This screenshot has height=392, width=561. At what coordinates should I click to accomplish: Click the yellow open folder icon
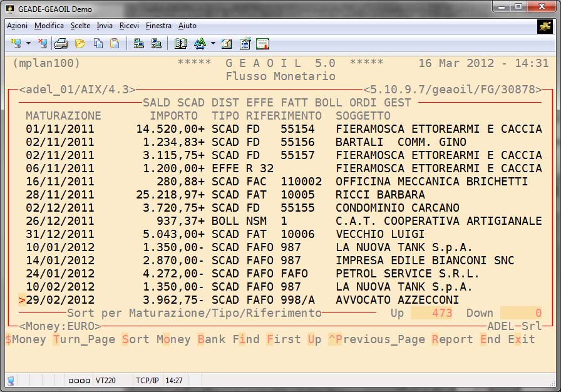pyautogui.click(x=80, y=44)
